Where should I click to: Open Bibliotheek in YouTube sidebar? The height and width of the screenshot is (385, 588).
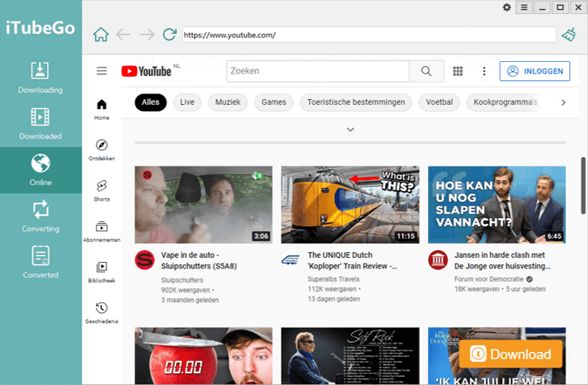tap(102, 272)
